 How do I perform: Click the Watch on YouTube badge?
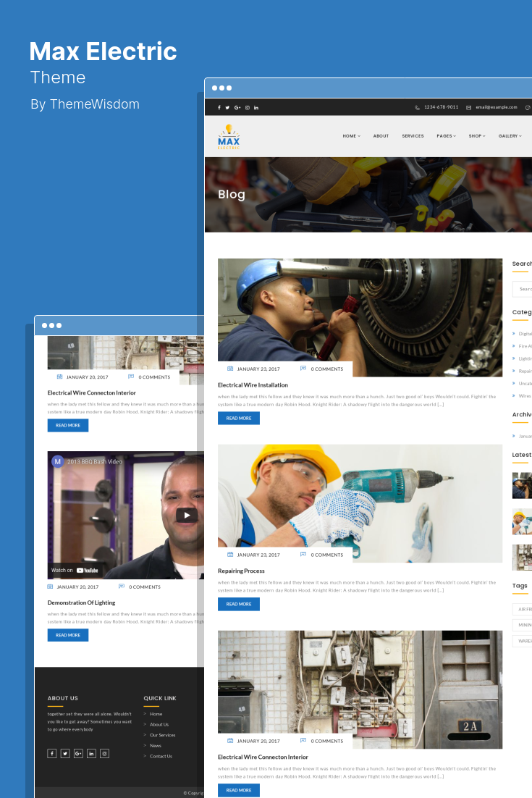tap(75, 571)
